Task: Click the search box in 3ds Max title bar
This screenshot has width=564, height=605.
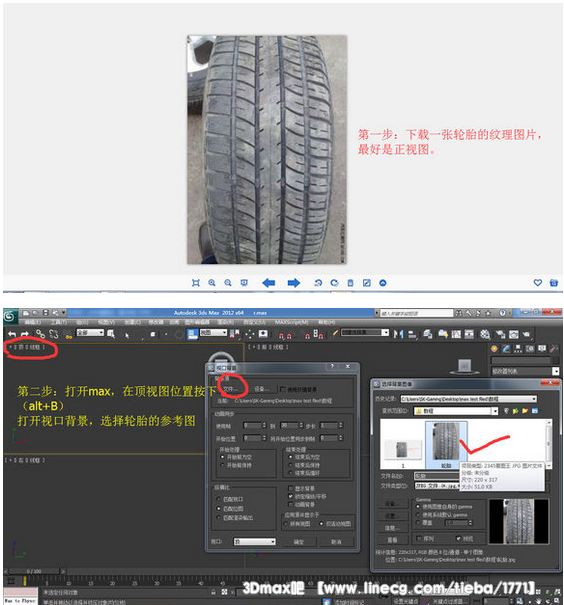Action: [416, 313]
